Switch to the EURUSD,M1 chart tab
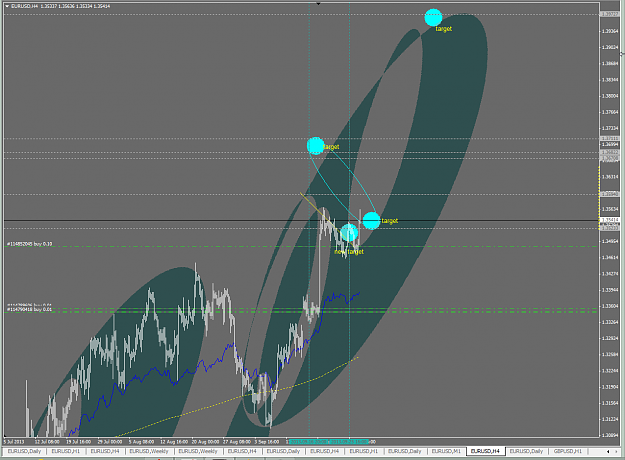The width and height of the screenshot is (625, 460). (446, 451)
